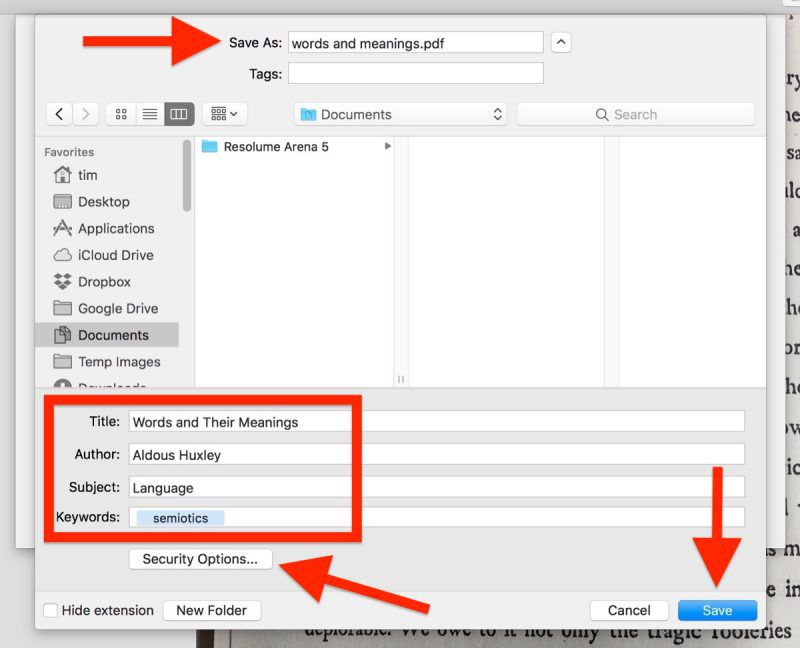Toggle list view mode
800x648 pixels.
coord(148,113)
